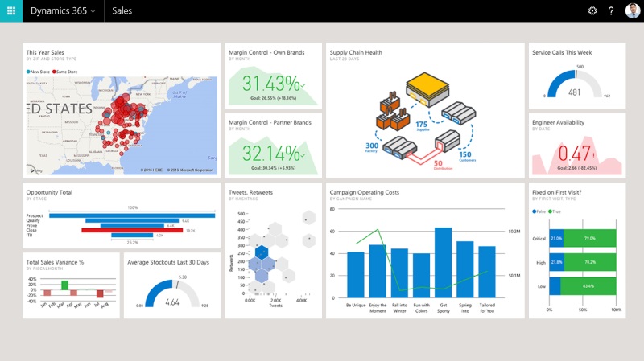Screen dimensions: 644x361
Task: Open the Sales area in header
Action: [x=122, y=10]
